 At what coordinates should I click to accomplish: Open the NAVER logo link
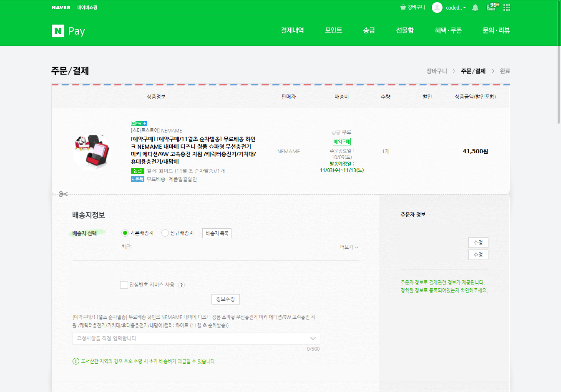click(61, 7)
